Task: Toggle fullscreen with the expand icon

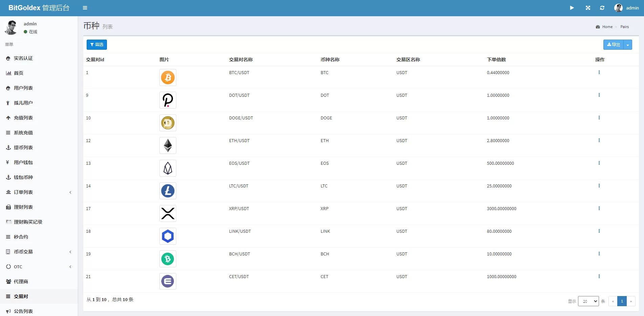Action: click(x=588, y=8)
